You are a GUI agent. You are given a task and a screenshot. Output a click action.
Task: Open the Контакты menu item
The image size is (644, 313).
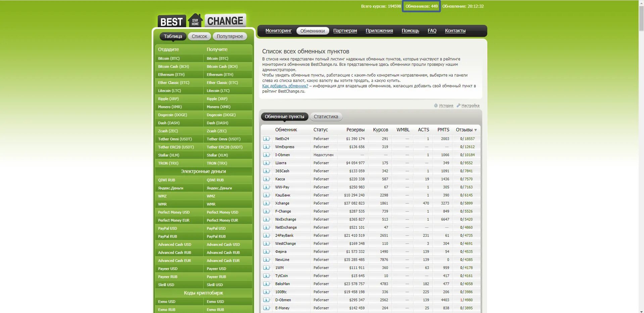455,31
